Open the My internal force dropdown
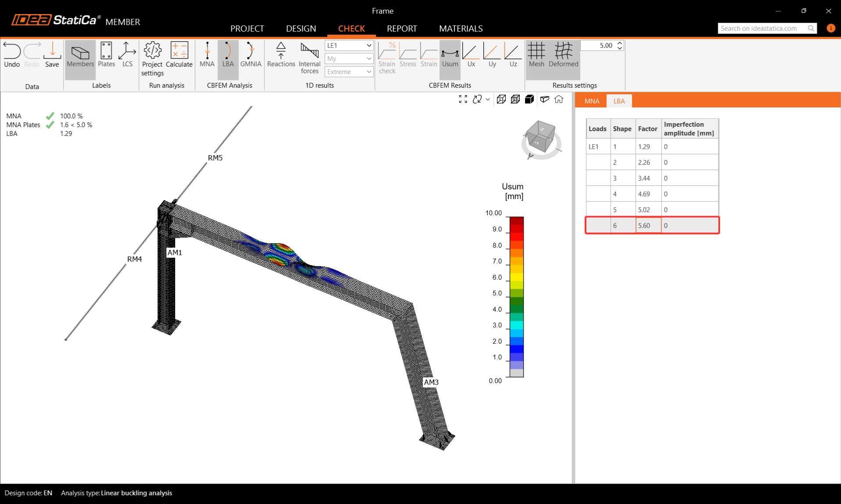 coord(349,59)
